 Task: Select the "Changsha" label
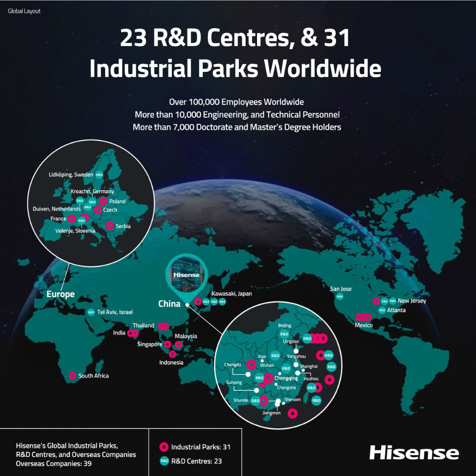[286, 387]
